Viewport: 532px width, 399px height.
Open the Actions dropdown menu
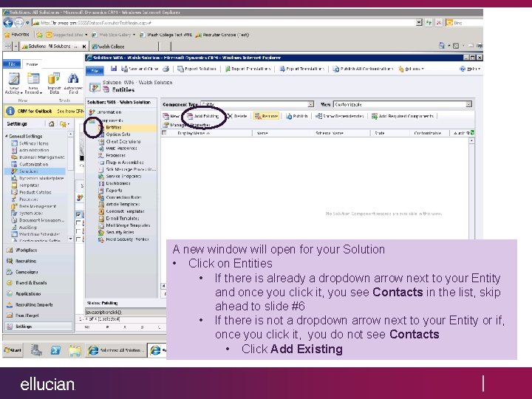(412, 69)
